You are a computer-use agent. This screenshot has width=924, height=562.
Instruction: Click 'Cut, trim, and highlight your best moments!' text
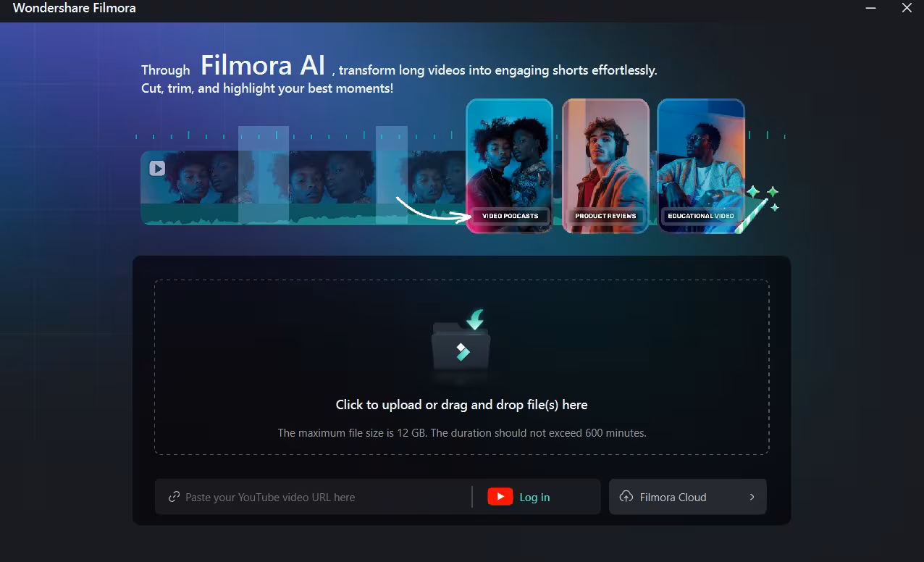(267, 88)
